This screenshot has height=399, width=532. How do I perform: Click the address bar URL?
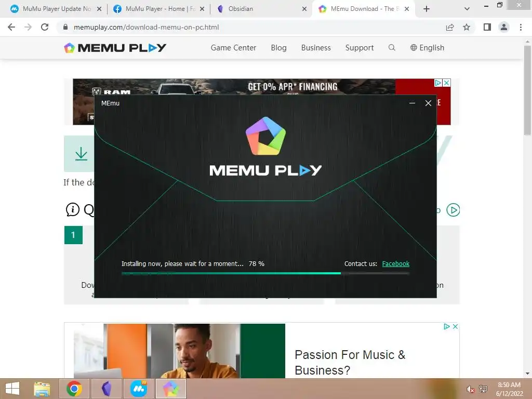[x=146, y=27]
